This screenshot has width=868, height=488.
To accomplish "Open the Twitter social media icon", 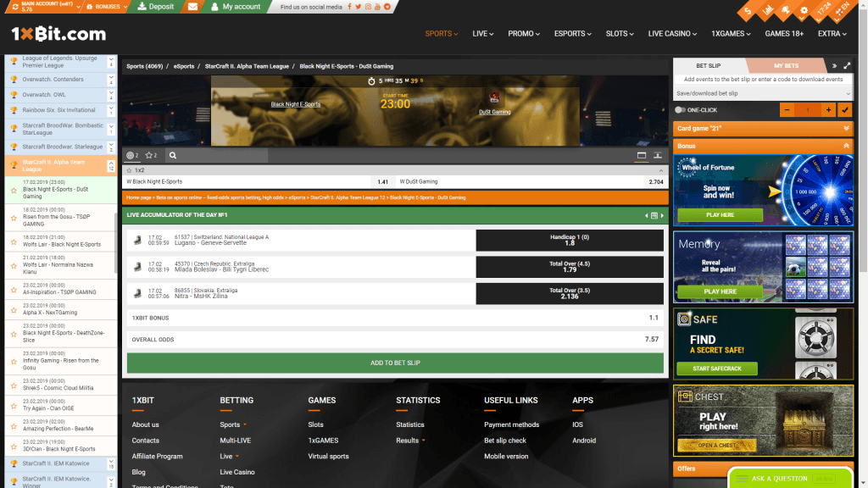I will pyautogui.click(x=359, y=7).
